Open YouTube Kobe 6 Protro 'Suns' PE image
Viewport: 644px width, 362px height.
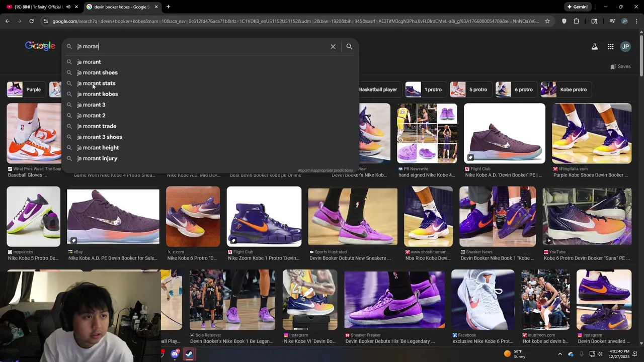[587, 216]
